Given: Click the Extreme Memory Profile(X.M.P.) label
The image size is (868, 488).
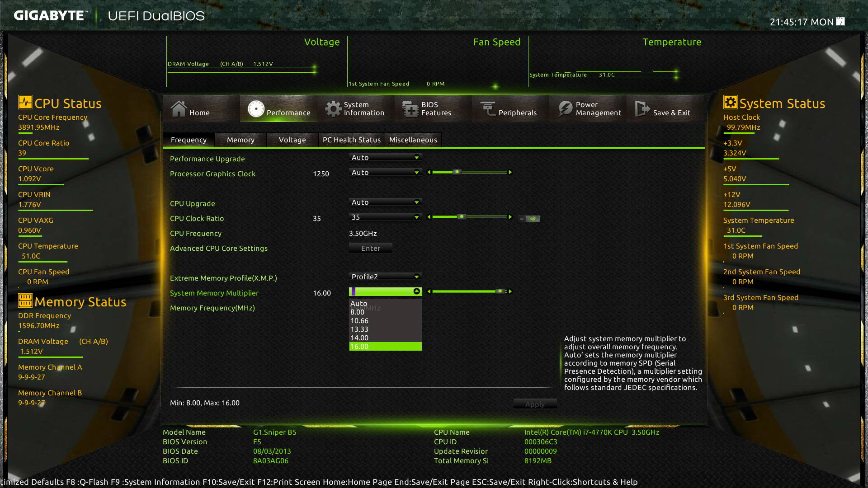Looking at the screenshot, I should [223, 278].
